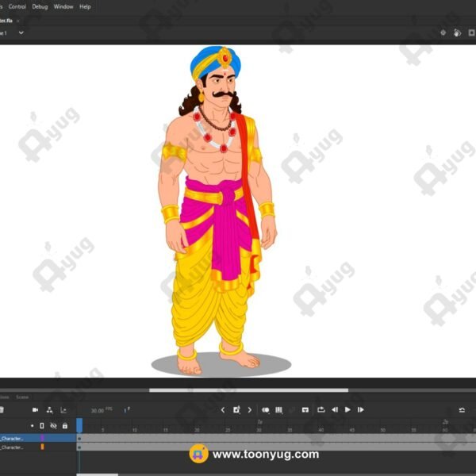The image size is (476, 476).
Task: Click the center stage icon
Action: 443,33
